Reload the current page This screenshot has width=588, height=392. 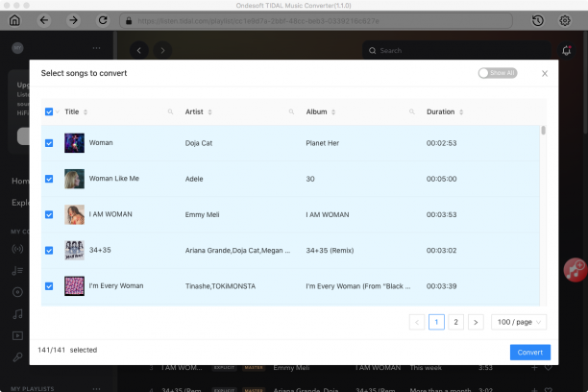click(103, 20)
